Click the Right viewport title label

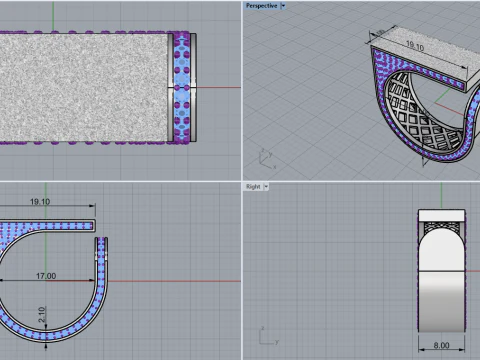pos(253,187)
